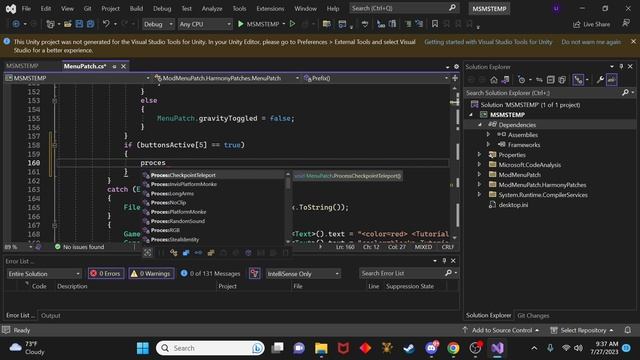The width and height of the screenshot is (640, 360).
Task: Switch to the Output tab
Action: click(51, 316)
